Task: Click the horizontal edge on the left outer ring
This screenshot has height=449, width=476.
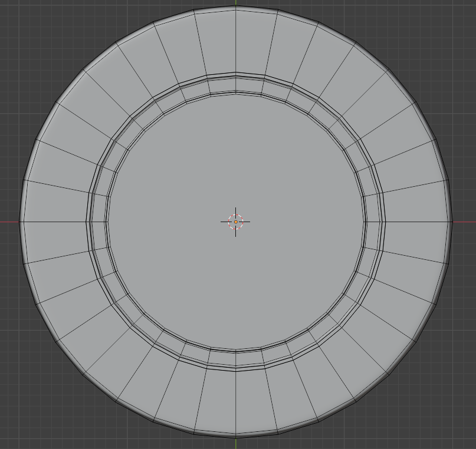Action: [54, 222]
